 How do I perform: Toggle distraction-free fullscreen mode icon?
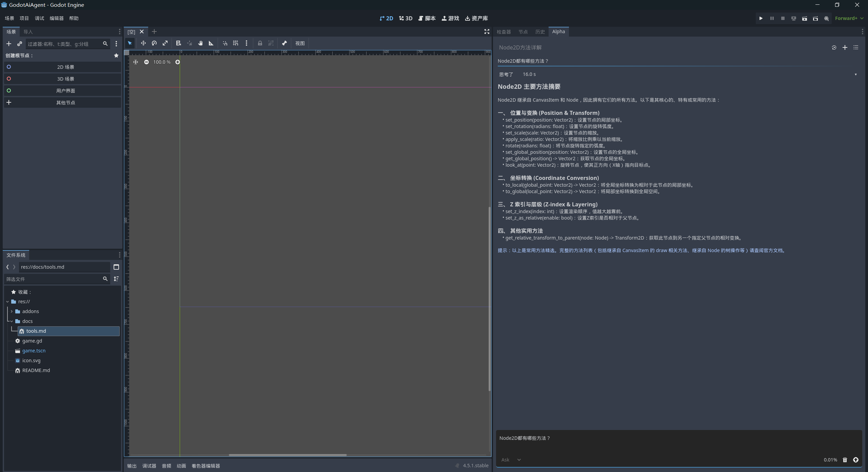[487, 32]
